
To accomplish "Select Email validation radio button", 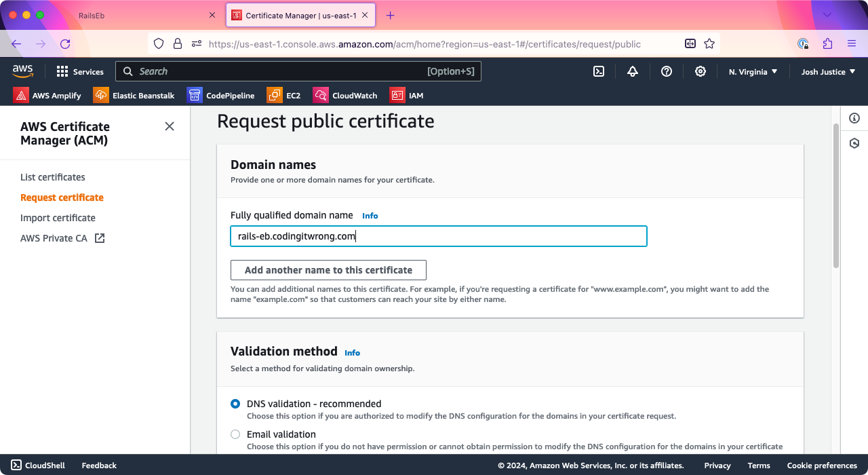I will (235, 434).
